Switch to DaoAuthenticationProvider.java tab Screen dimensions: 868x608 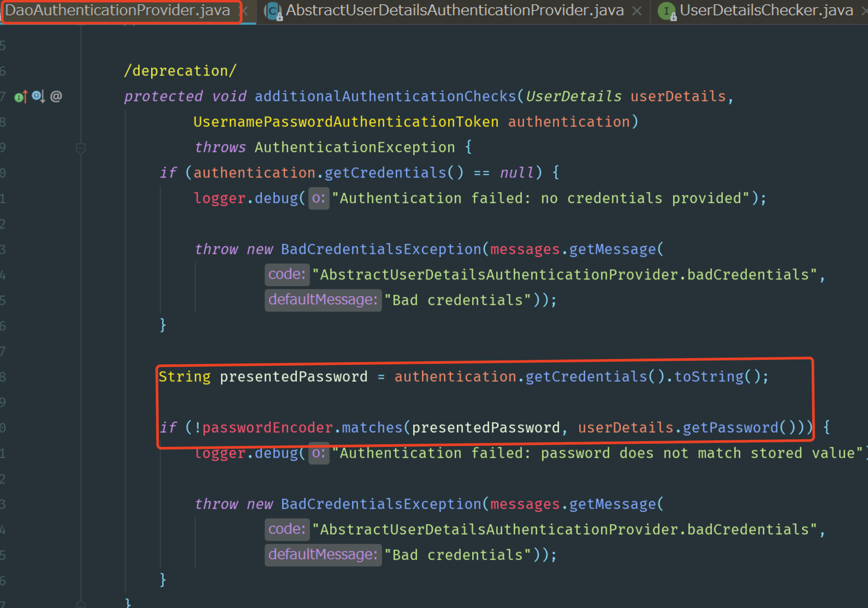pos(118,11)
